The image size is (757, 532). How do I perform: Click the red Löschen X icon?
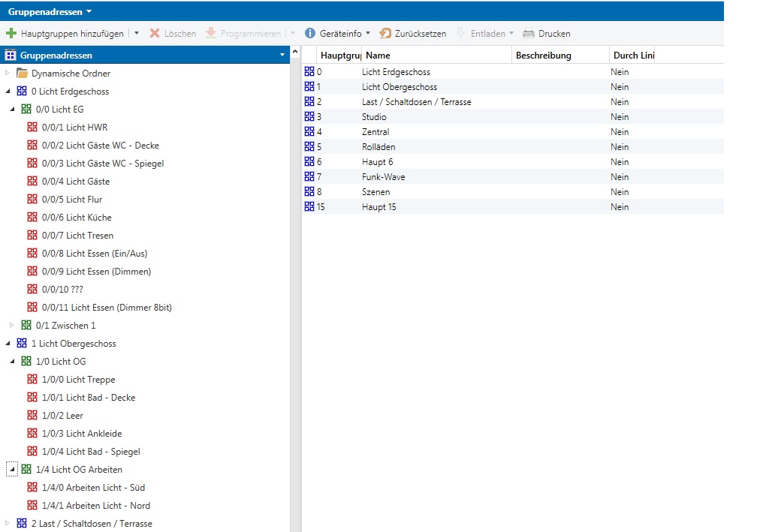tap(155, 34)
